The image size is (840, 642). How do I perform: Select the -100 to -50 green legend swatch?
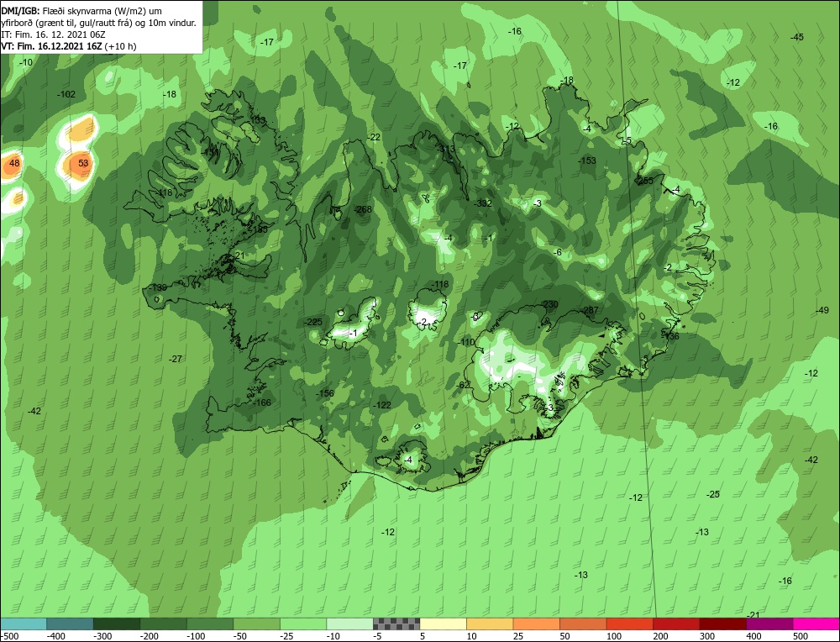coord(210,624)
